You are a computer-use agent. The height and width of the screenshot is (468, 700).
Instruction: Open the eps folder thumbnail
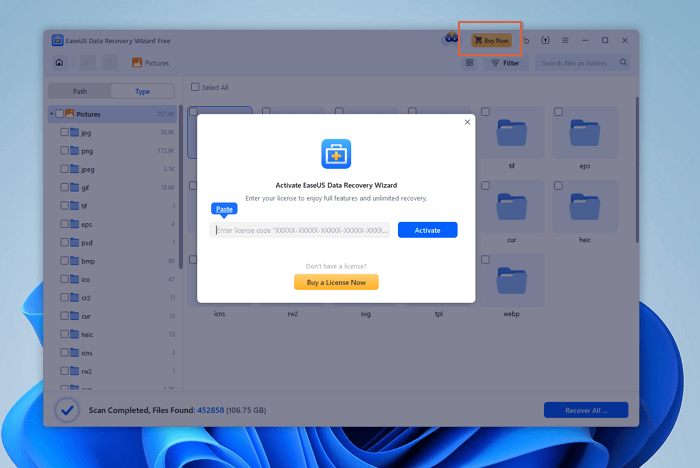point(585,133)
